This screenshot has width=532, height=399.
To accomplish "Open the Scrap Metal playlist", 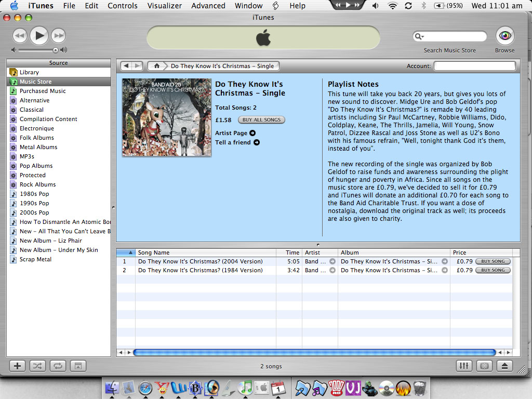I will 59,259.
